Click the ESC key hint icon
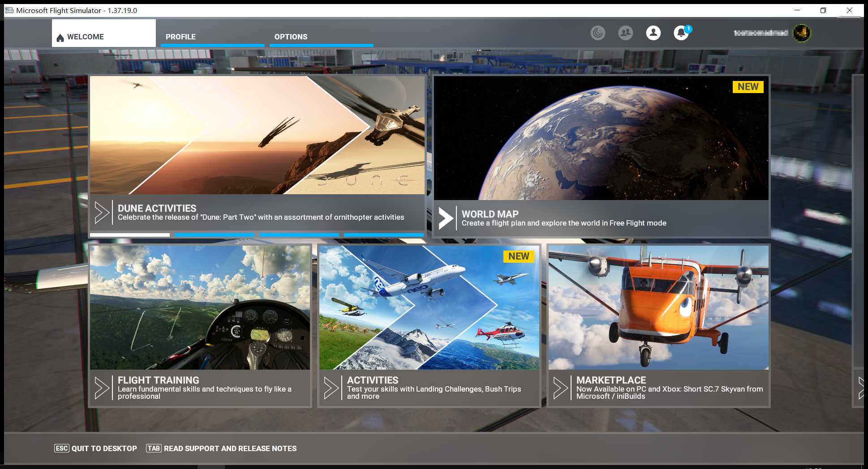This screenshot has width=868, height=469. coord(62,448)
